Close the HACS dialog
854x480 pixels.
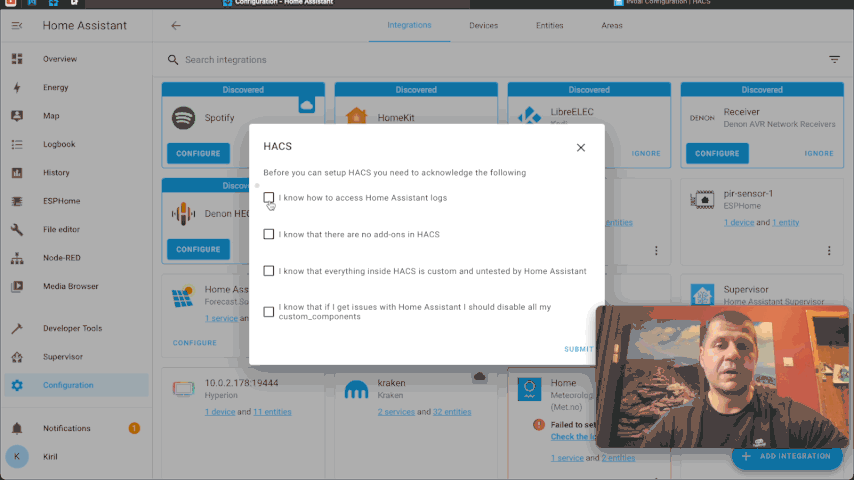(581, 148)
